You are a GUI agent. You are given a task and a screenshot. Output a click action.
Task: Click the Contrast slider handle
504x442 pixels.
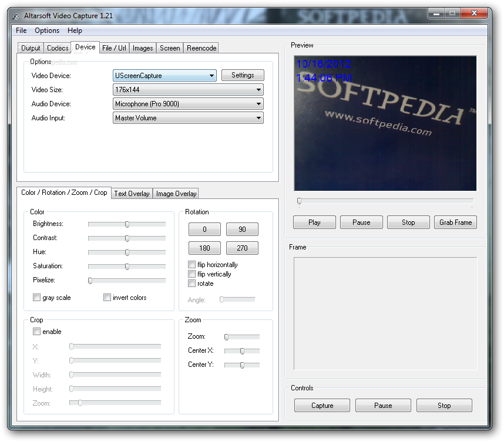coord(127,238)
